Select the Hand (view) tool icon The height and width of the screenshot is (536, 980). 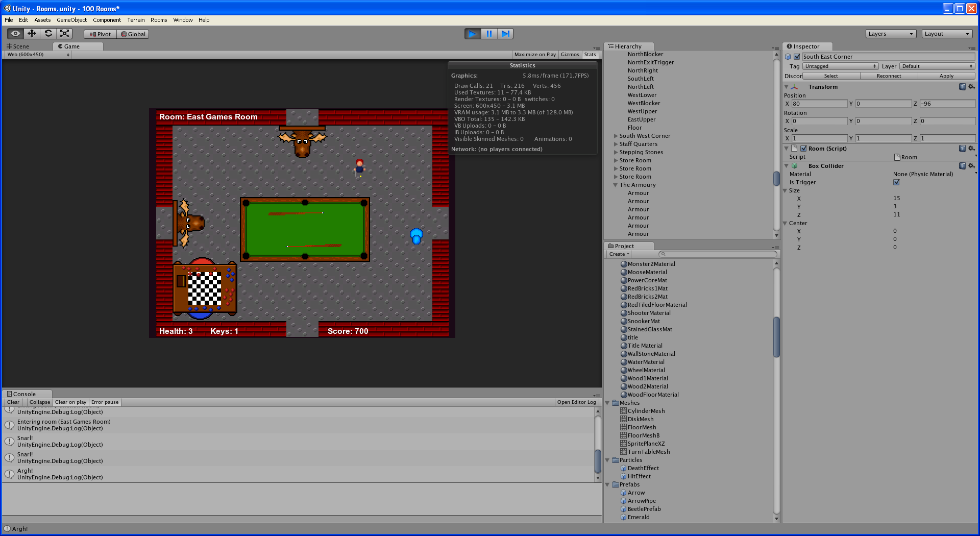(15, 34)
